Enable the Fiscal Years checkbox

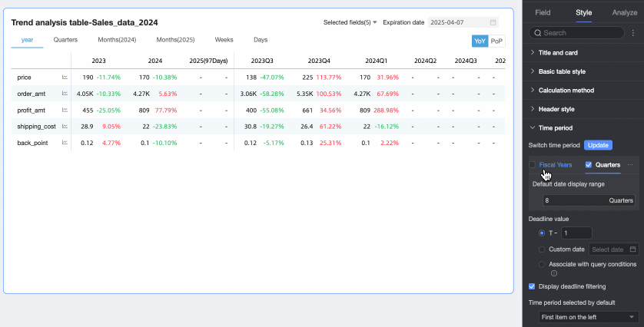pos(532,164)
